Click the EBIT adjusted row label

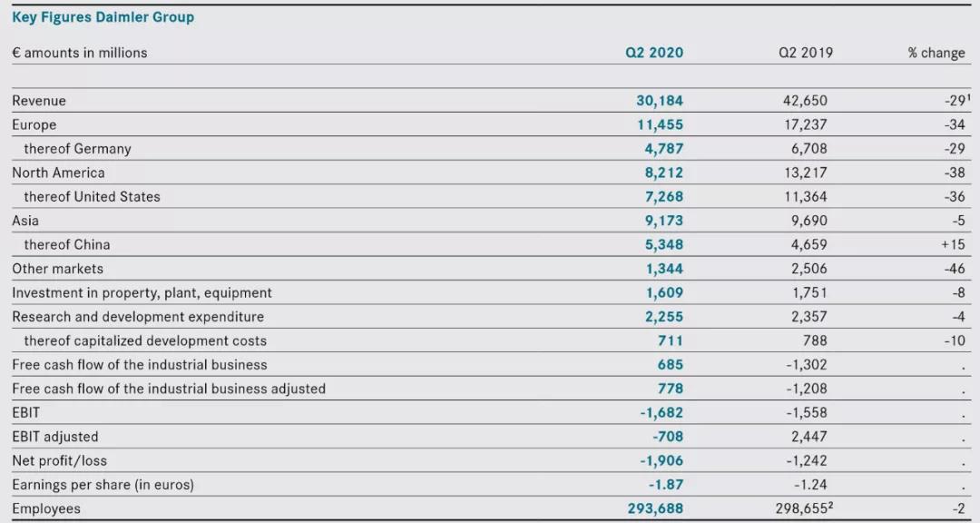(54, 437)
